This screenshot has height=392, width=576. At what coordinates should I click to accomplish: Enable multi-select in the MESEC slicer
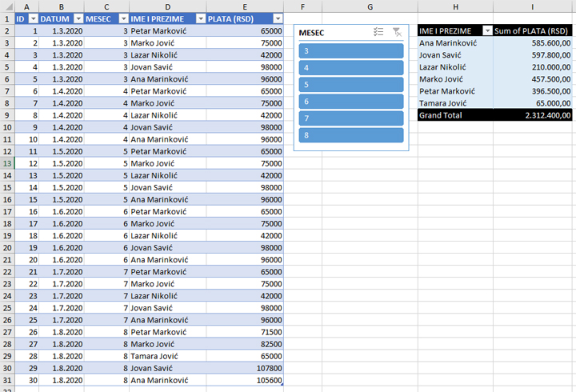coord(378,32)
